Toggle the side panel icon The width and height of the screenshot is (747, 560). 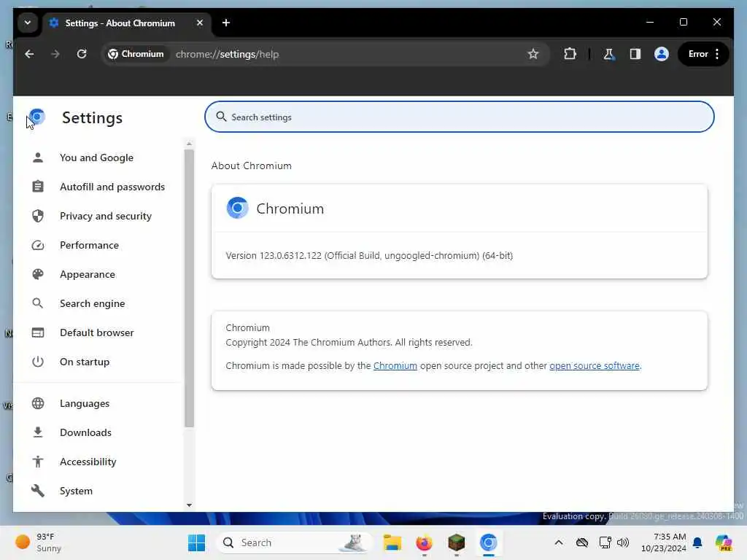[x=635, y=54]
